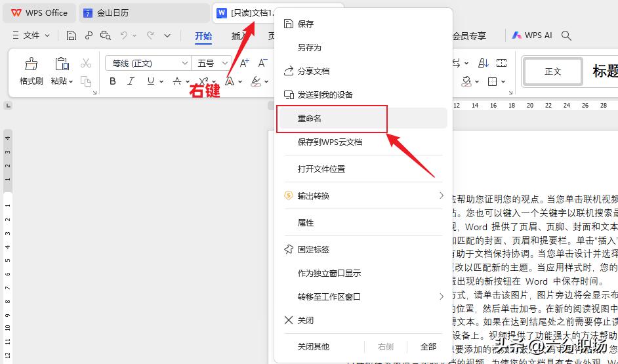This screenshot has width=618, height=364.
Task: Click the sort A-down-arrow icon
Action: pos(484,63)
